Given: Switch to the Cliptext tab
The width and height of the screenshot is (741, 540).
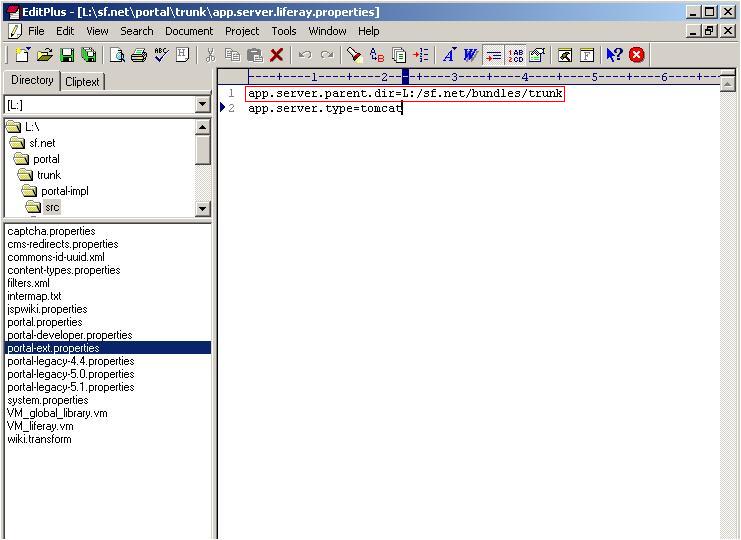Looking at the screenshot, I should (x=83, y=82).
